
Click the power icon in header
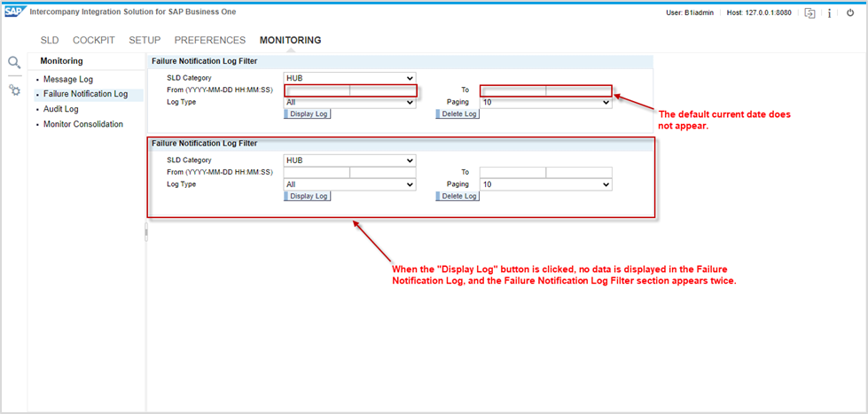point(850,12)
